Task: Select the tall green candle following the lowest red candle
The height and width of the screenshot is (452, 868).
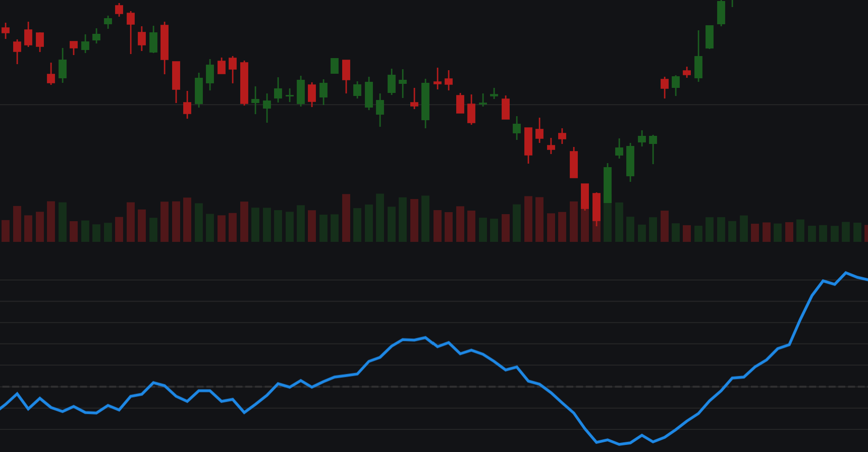Action: point(608,184)
